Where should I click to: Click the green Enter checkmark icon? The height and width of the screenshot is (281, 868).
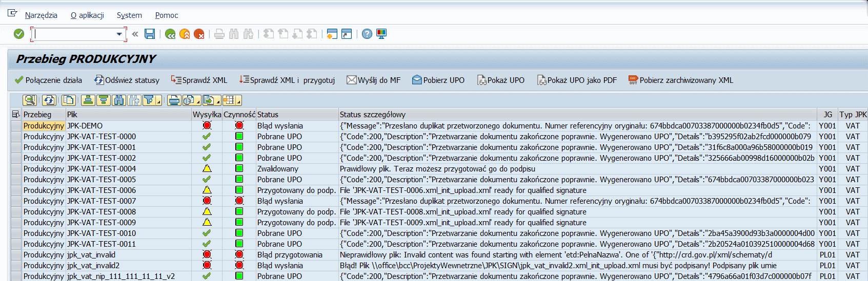[x=19, y=34]
